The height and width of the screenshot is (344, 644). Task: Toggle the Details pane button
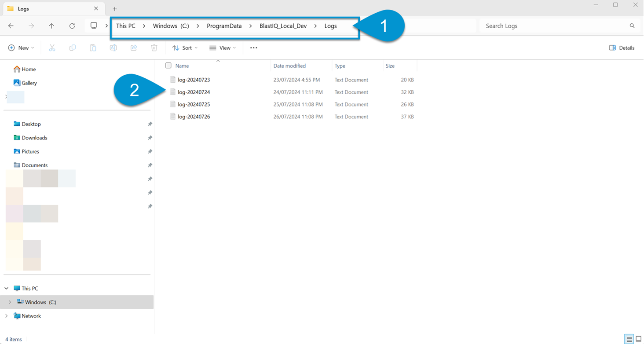622,48
